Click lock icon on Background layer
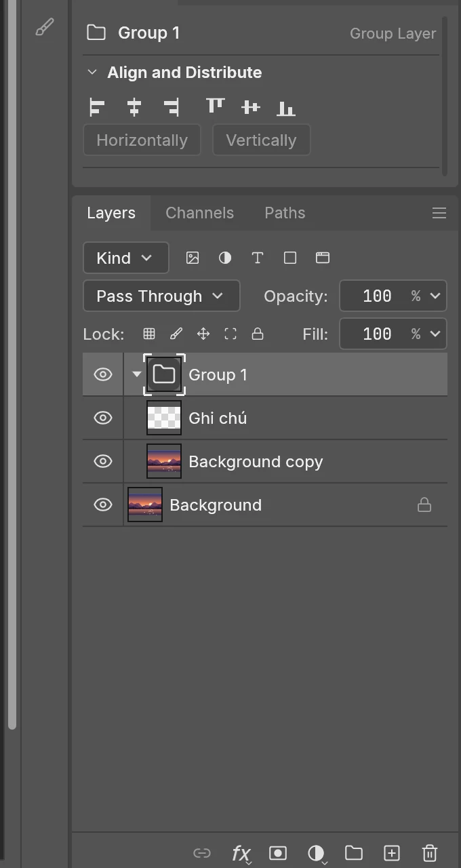The height and width of the screenshot is (868, 461). click(424, 505)
